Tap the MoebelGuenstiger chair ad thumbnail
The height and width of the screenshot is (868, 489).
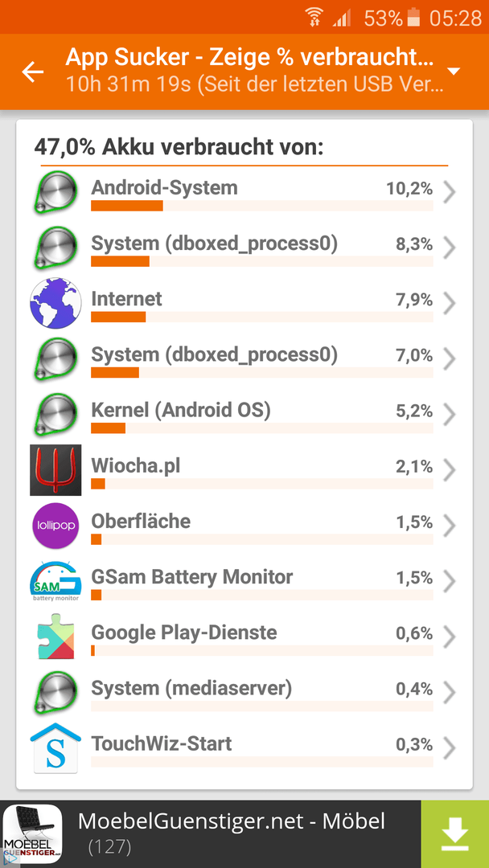tap(32, 835)
